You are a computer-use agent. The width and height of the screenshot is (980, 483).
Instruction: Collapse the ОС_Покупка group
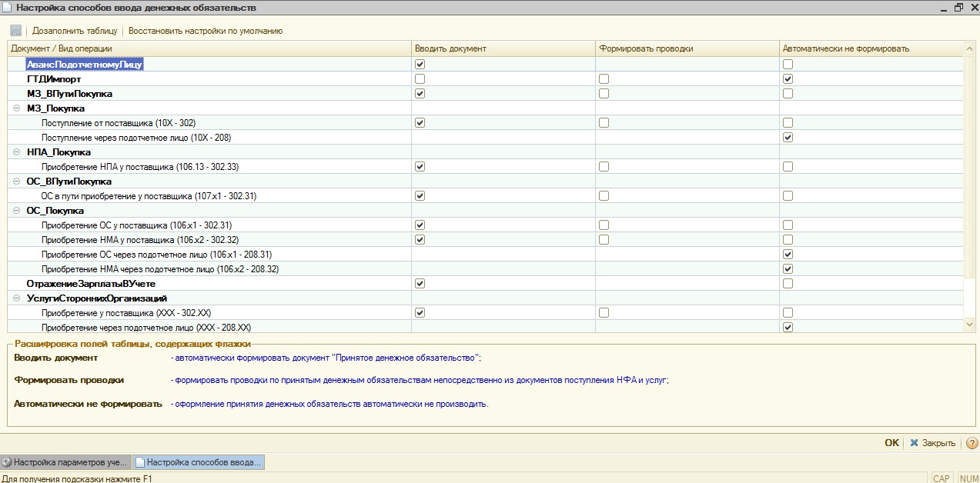17,211
